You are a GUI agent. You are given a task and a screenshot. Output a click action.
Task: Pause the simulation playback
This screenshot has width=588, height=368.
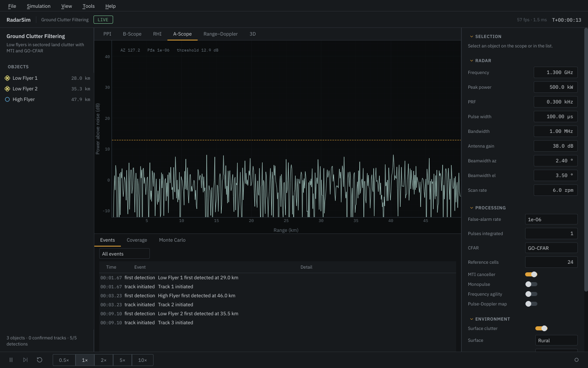[x=11, y=360]
